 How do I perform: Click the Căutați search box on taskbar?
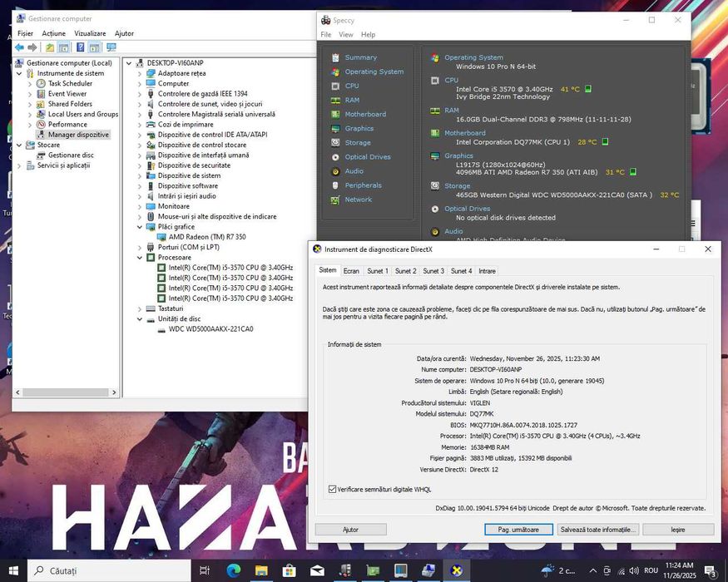click(x=110, y=571)
